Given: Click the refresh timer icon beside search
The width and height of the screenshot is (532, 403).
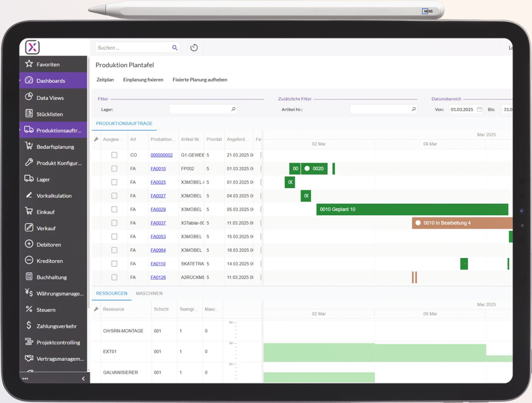Looking at the screenshot, I should pos(194,48).
